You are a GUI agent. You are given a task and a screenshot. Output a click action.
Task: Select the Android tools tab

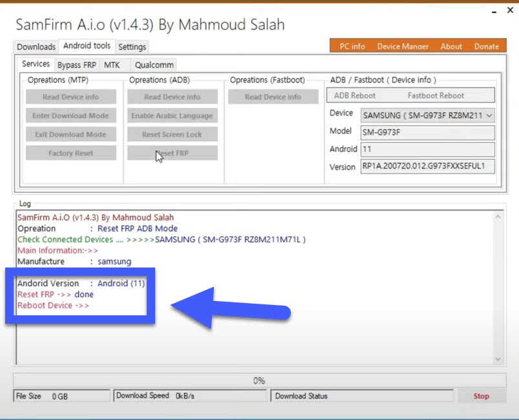tap(87, 46)
